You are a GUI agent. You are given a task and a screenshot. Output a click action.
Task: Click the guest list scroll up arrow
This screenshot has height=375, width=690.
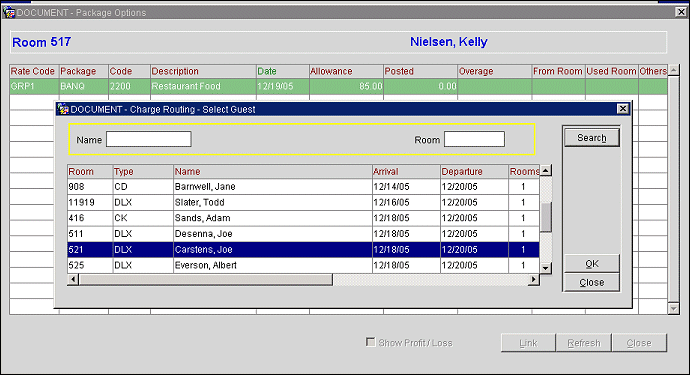click(546, 171)
